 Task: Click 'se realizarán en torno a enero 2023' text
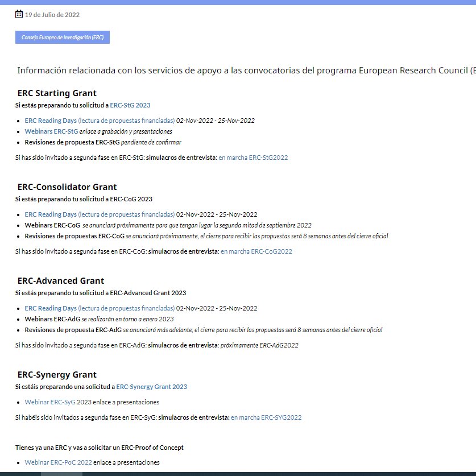click(127, 319)
